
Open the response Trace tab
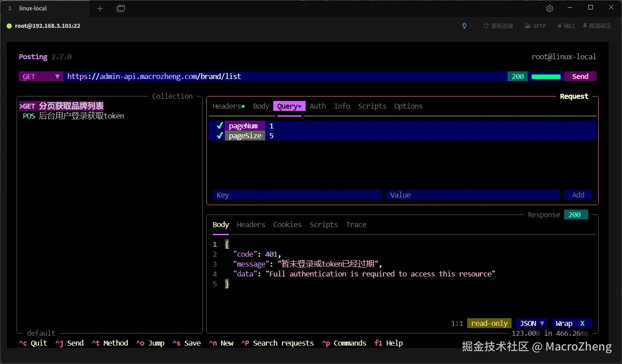click(x=356, y=224)
